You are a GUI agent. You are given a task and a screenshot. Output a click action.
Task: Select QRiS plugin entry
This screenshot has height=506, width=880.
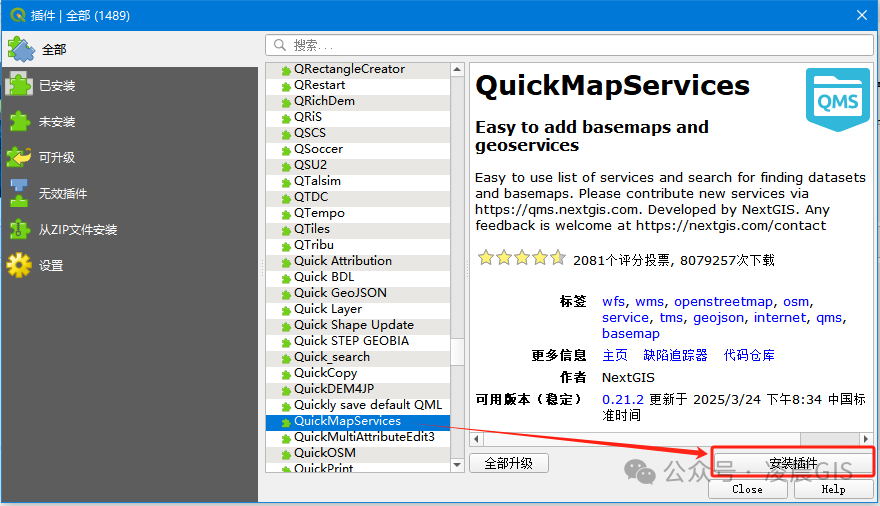point(358,117)
